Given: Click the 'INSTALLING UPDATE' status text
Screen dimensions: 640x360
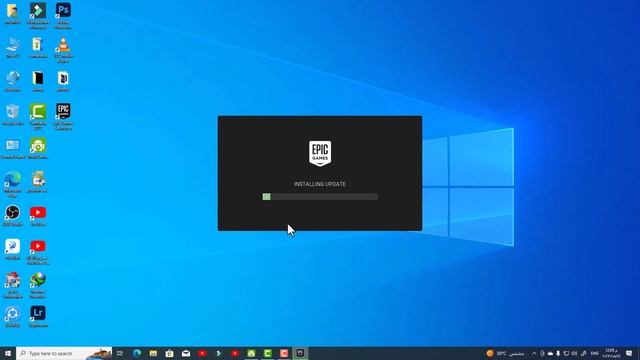Looking at the screenshot, I should pyautogui.click(x=320, y=184).
